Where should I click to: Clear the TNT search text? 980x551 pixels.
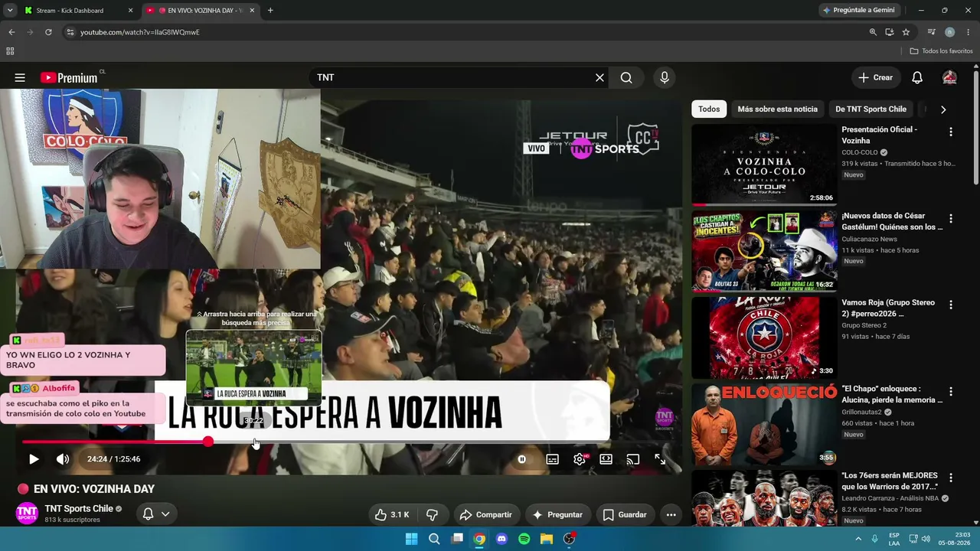tap(599, 77)
